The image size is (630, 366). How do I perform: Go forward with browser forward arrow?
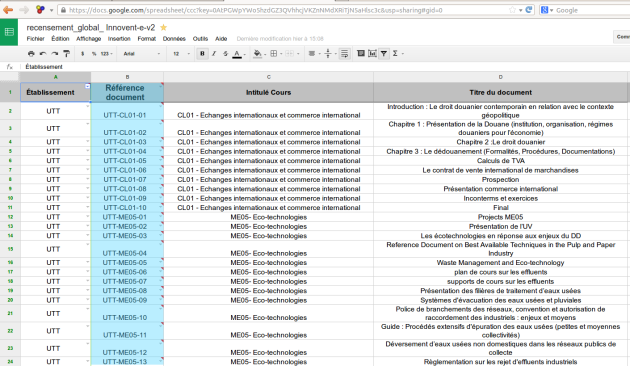(24, 10)
